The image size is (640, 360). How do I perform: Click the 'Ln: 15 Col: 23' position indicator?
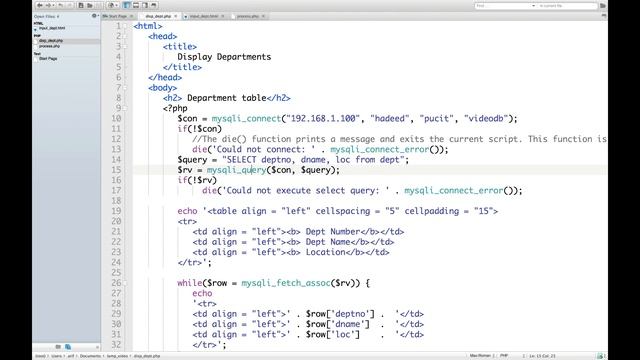click(542, 356)
